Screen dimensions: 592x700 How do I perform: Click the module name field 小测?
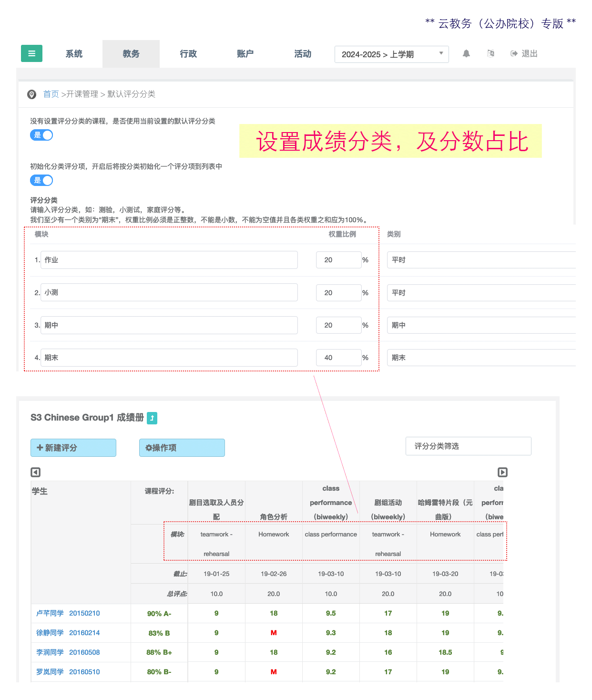(x=169, y=292)
